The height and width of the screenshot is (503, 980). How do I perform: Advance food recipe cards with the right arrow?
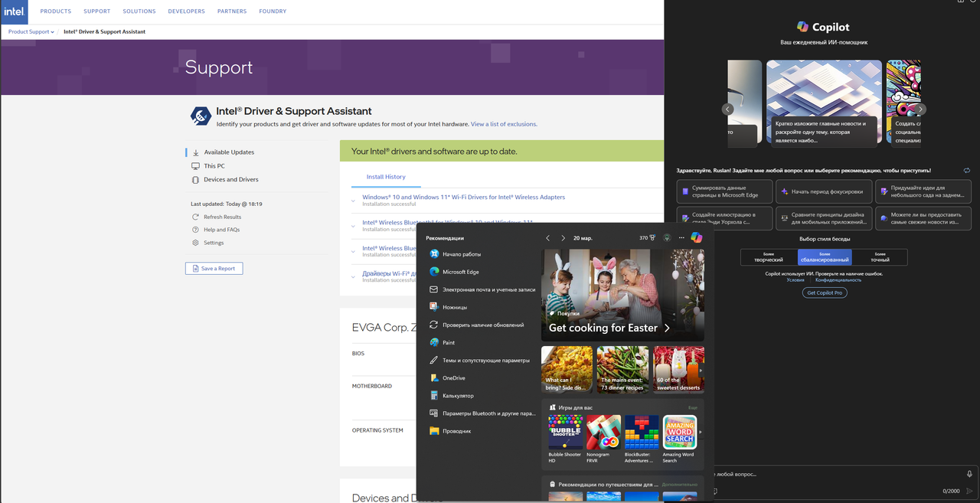point(701,370)
